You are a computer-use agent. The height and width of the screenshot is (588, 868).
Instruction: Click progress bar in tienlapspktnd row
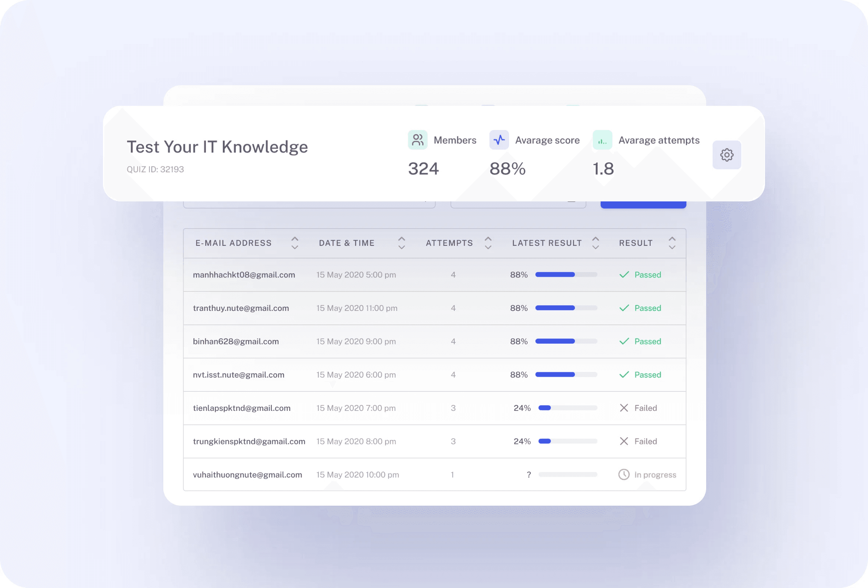point(568,408)
